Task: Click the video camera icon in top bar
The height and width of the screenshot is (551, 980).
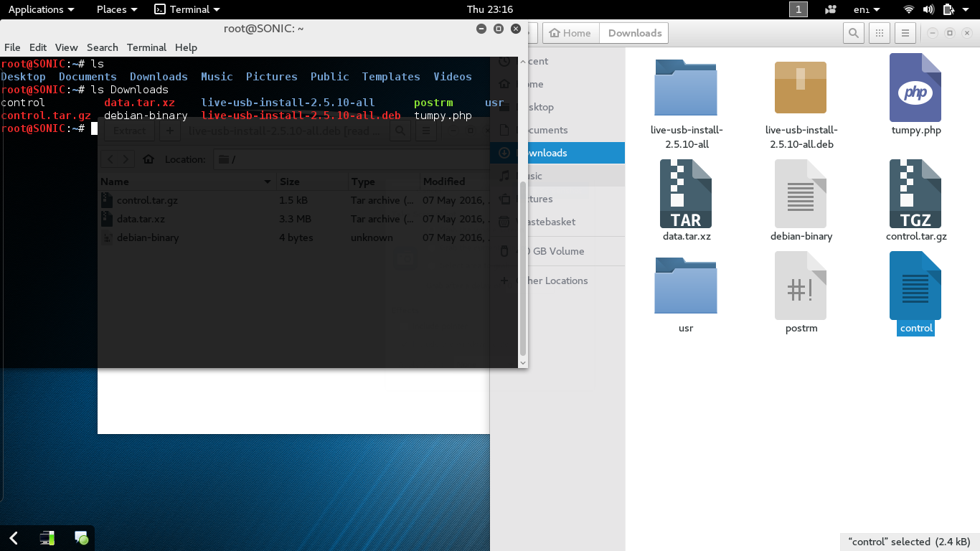Action: point(831,9)
